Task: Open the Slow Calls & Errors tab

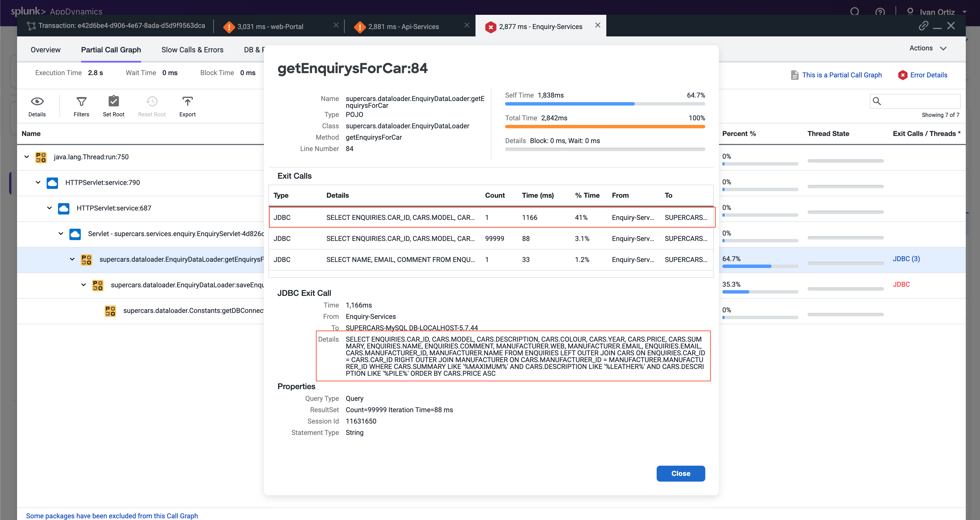Action: pyautogui.click(x=192, y=50)
